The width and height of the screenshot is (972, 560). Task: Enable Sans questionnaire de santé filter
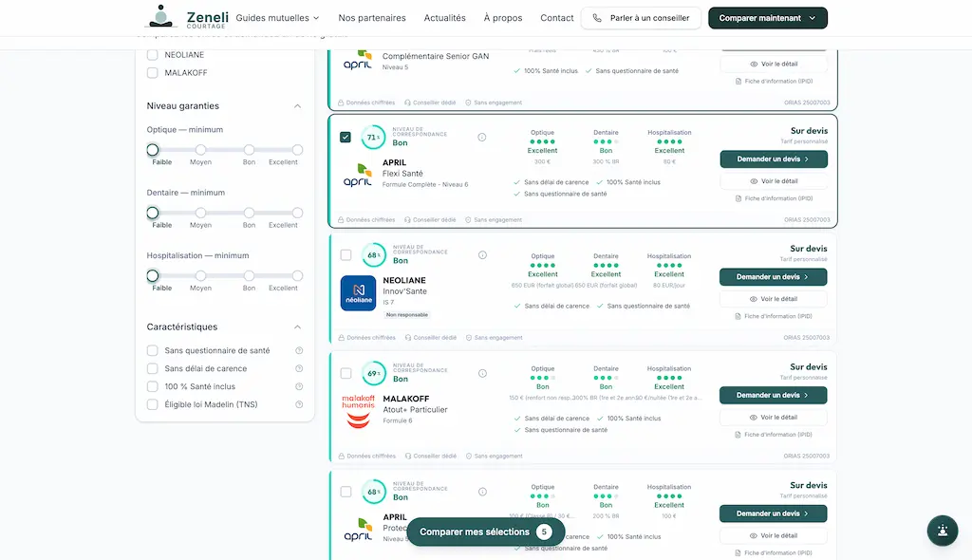point(153,350)
